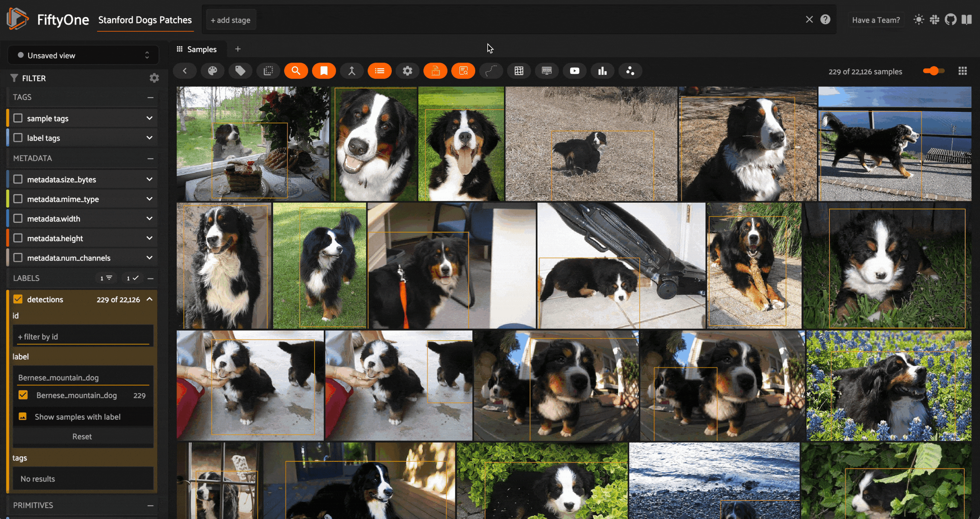Select the Samples tab
This screenshot has width=980, height=519.
(197, 49)
